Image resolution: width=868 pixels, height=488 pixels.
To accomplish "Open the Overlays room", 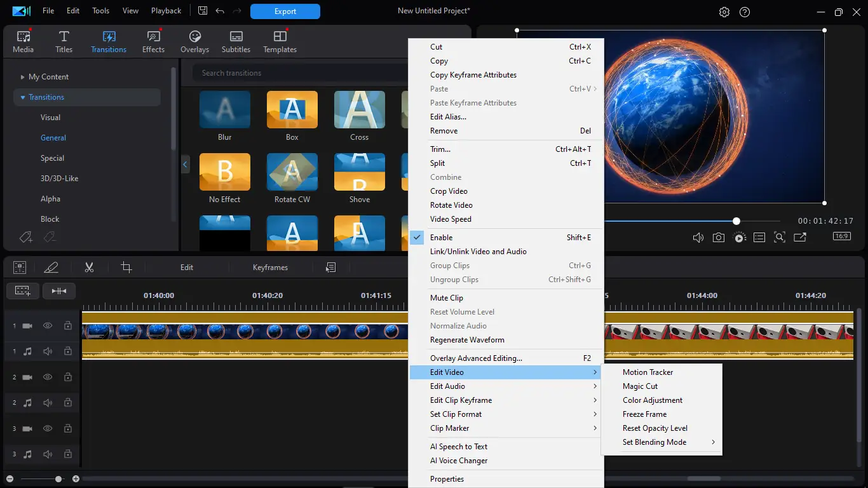I will 194,42.
